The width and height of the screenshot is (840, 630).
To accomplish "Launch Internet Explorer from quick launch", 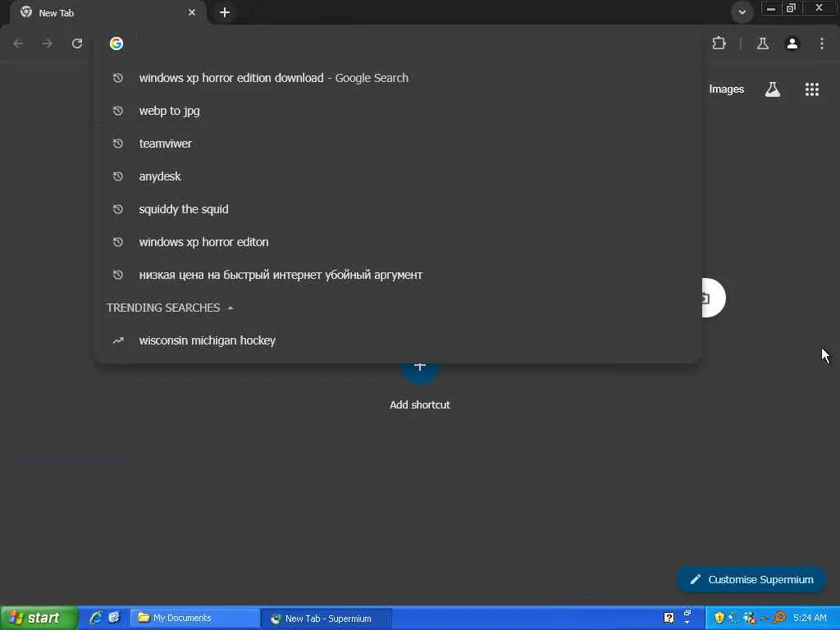I will (96, 618).
